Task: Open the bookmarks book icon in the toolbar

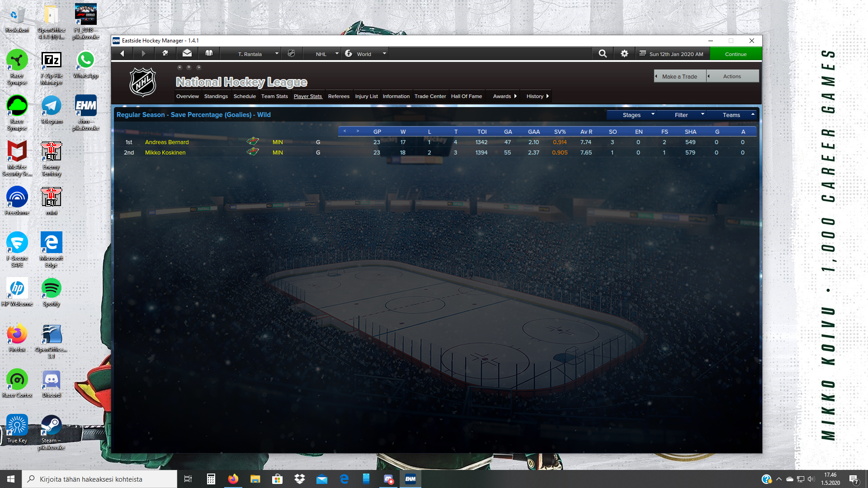Action: coord(209,53)
